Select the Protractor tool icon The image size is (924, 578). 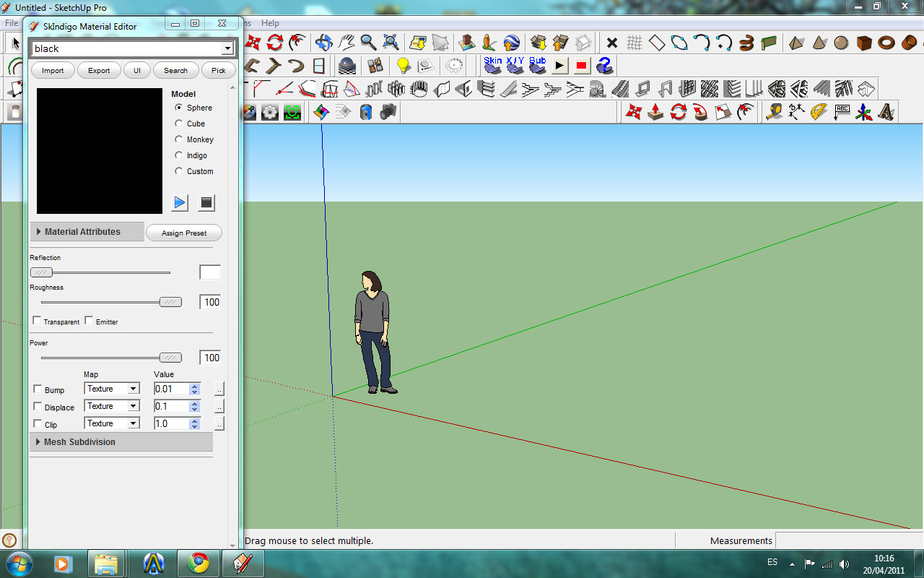pos(819,112)
